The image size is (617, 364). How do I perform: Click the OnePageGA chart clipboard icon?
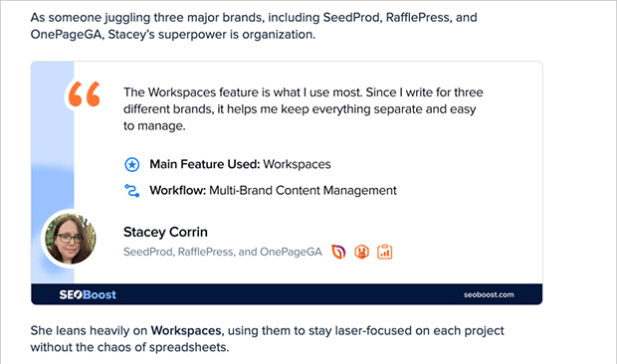(384, 252)
